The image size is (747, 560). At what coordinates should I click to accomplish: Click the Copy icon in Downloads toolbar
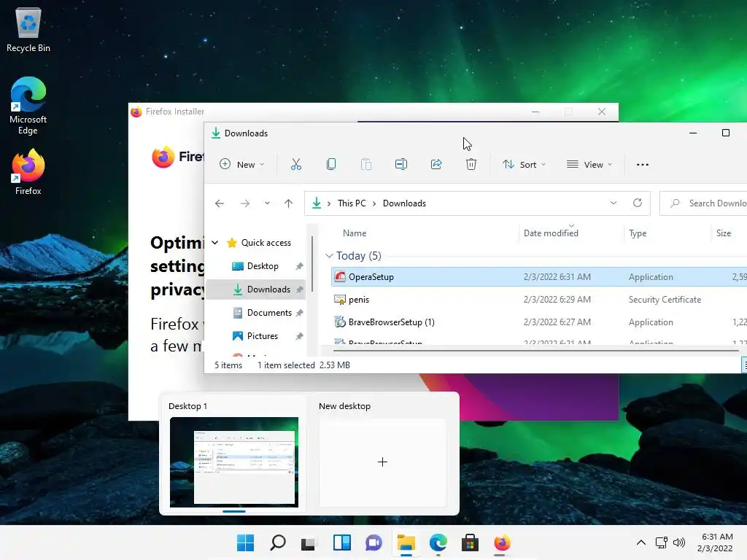(x=331, y=164)
